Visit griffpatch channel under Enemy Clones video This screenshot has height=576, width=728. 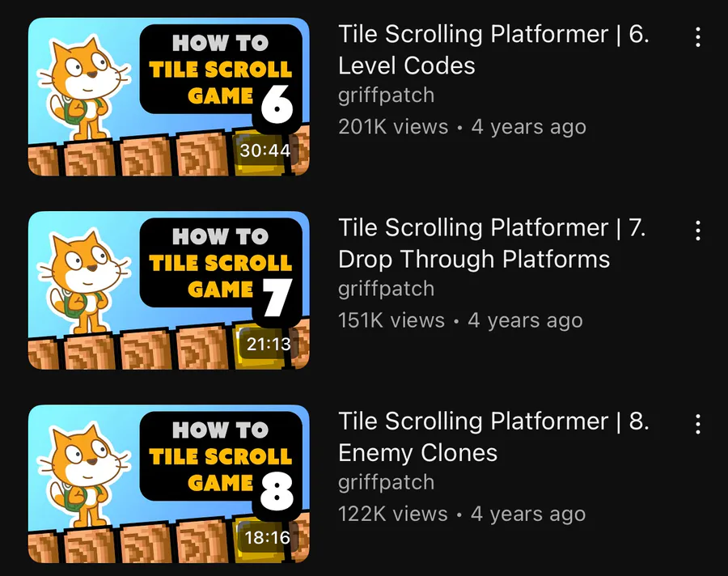point(387,483)
